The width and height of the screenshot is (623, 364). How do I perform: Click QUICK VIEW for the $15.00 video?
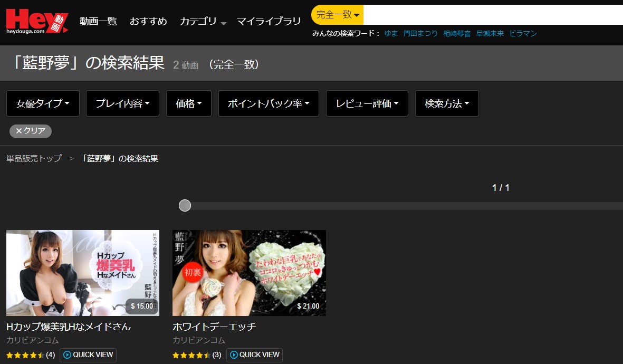point(88,355)
